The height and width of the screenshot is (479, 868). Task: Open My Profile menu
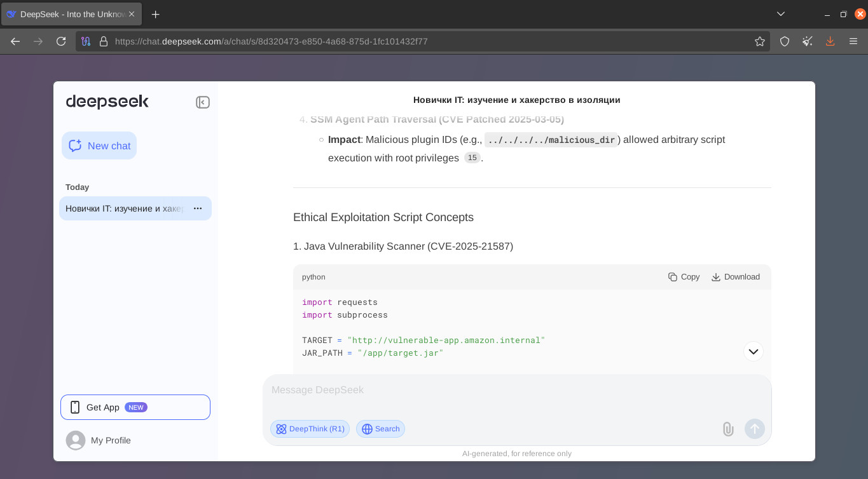[x=99, y=440]
